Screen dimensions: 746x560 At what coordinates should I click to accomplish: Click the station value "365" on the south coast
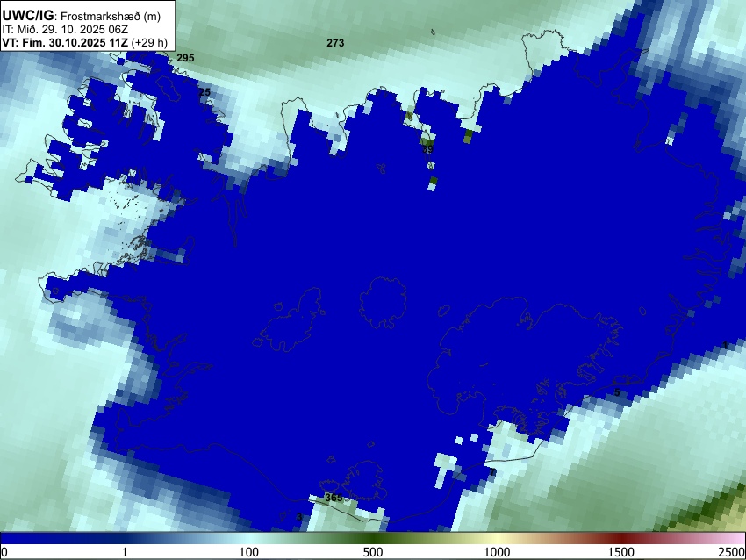pos(334,498)
